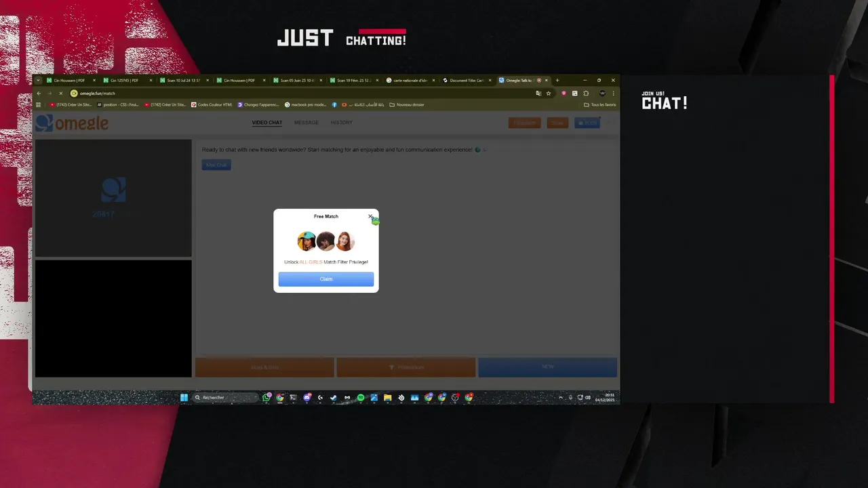Switch to Scan 19 Févr. 25 tab
The height and width of the screenshot is (488, 868).
pos(353,81)
